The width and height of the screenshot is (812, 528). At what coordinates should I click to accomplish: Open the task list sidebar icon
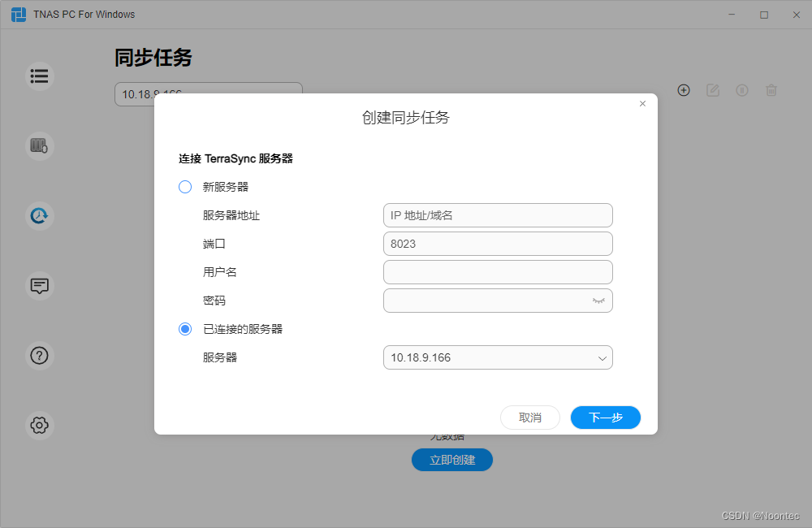pos(39,76)
